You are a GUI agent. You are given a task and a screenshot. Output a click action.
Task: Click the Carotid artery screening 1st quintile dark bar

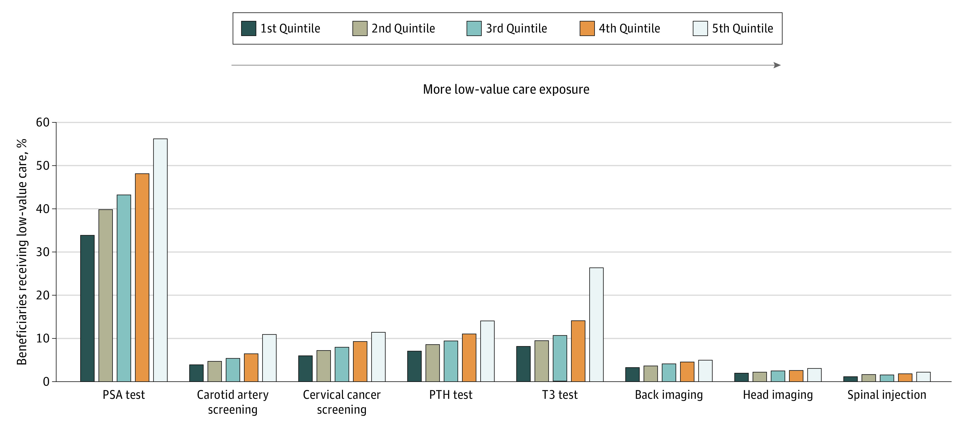(196, 373)
